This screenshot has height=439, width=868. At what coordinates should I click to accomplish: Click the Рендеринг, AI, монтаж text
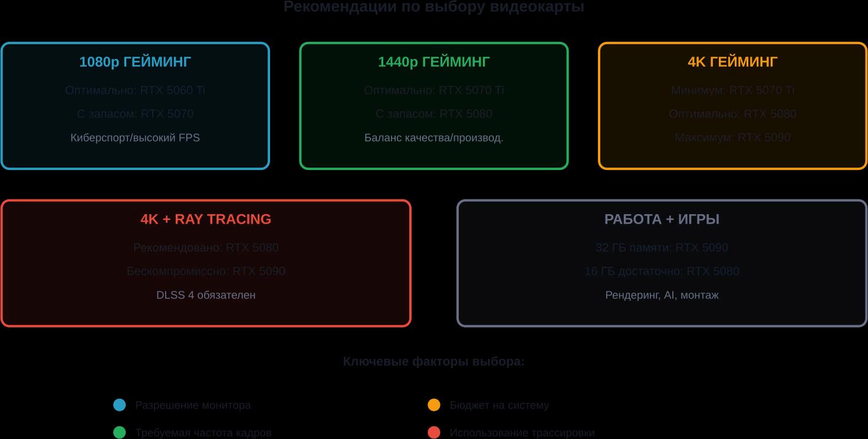pyautogui.click(x=662, y=295)
